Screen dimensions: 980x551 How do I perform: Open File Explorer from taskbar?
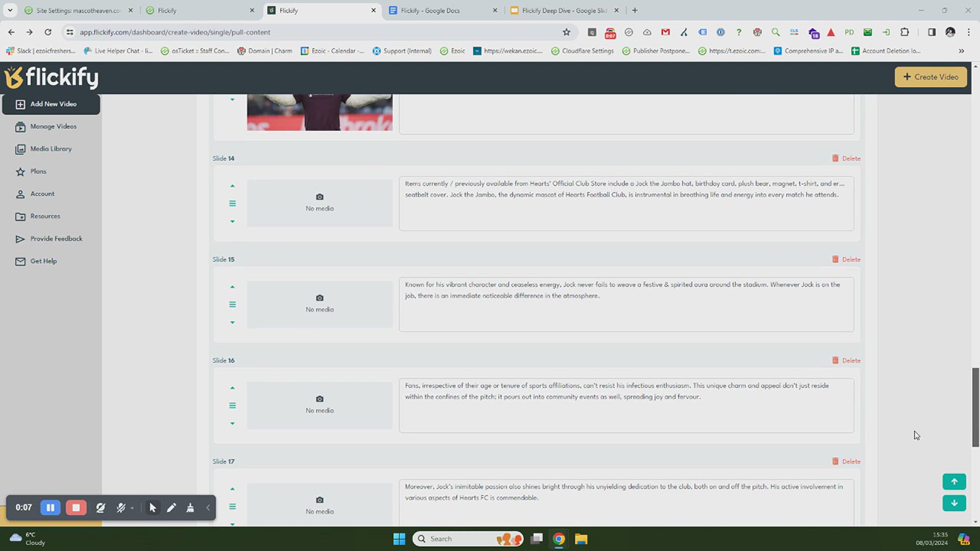[581, 539]
